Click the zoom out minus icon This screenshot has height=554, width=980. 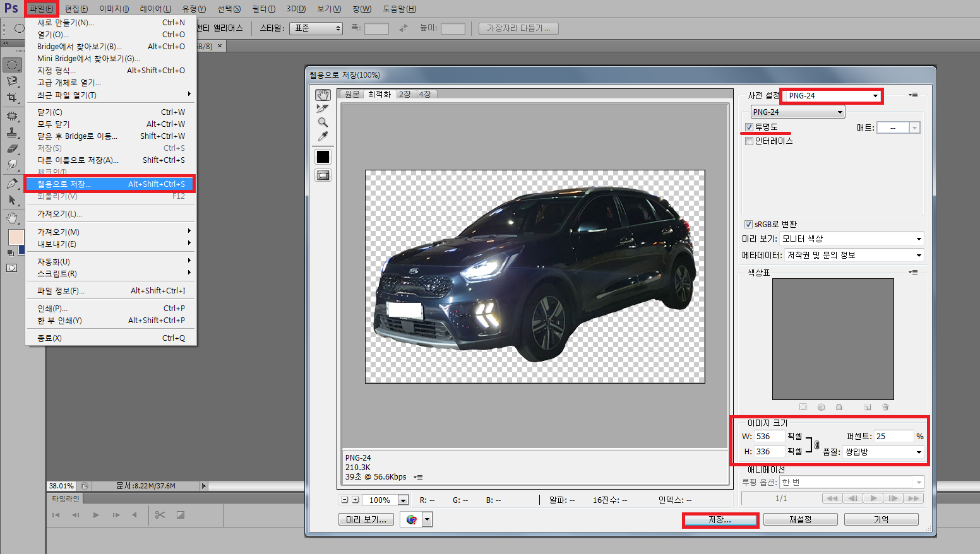coord(345,500)
